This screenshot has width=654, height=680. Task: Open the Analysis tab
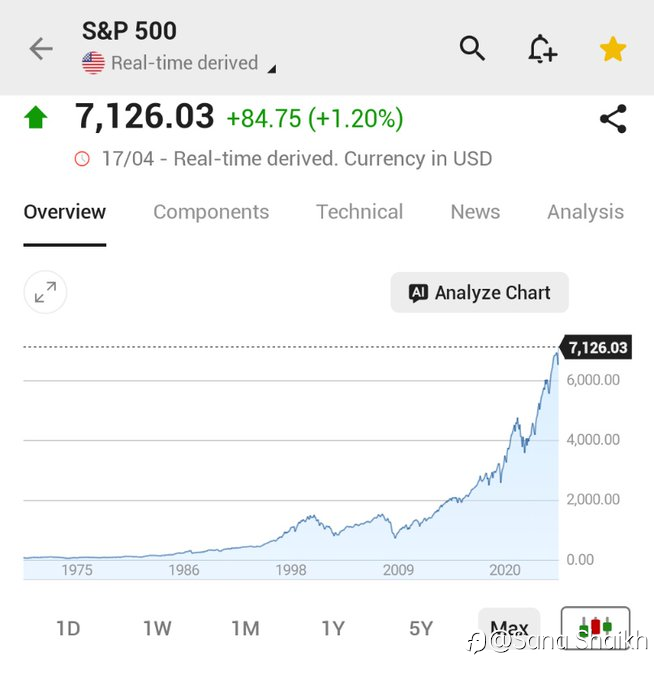(x=585, y=212)
